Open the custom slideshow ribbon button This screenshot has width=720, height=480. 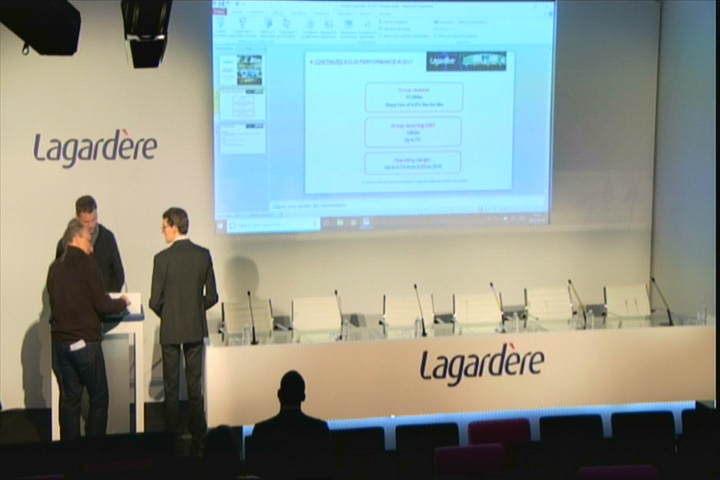click(x=287, y=28)
